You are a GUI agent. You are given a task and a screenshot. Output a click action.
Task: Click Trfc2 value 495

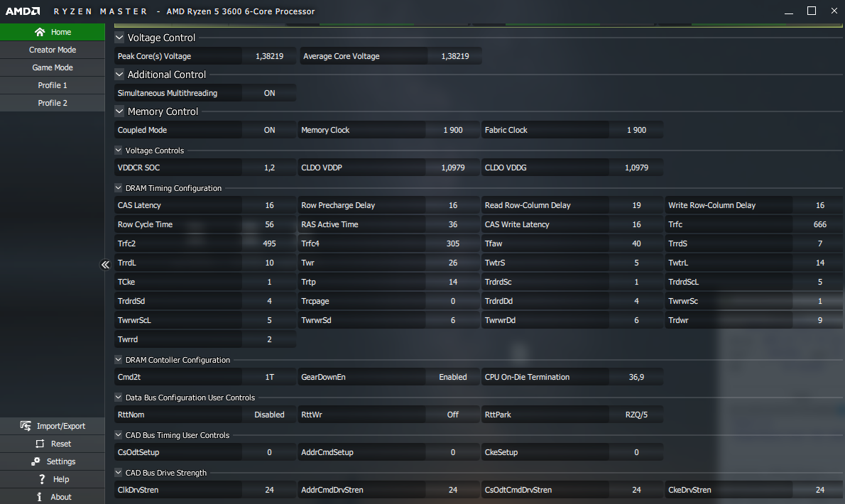tap(269, 243)
